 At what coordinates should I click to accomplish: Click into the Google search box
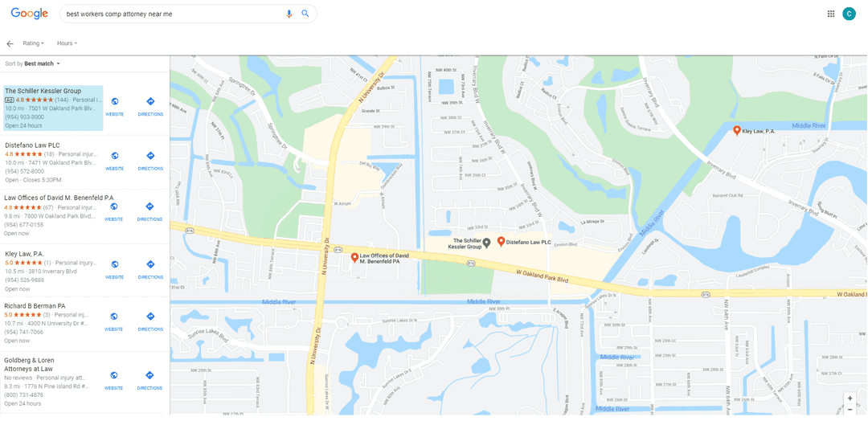(x=172, y=14)
